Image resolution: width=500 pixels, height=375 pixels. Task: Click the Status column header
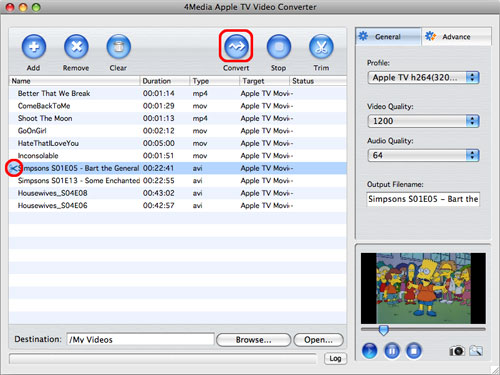[x=318, y=81]
